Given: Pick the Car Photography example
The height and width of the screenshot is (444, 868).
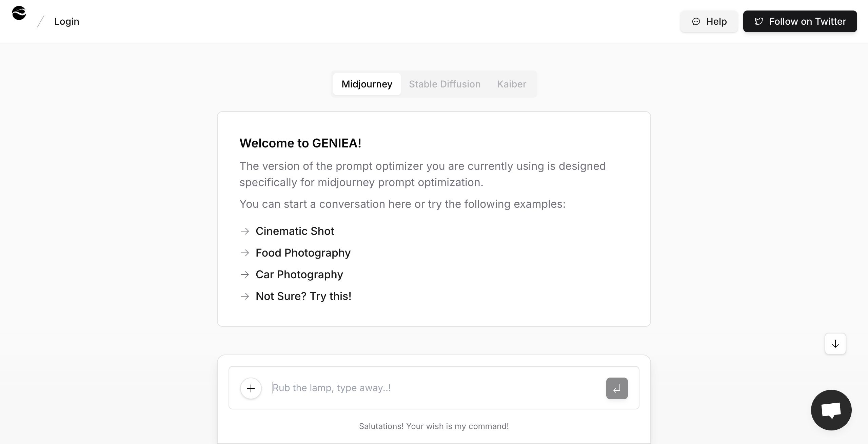Looking at the screenshot, I should 299,275.
